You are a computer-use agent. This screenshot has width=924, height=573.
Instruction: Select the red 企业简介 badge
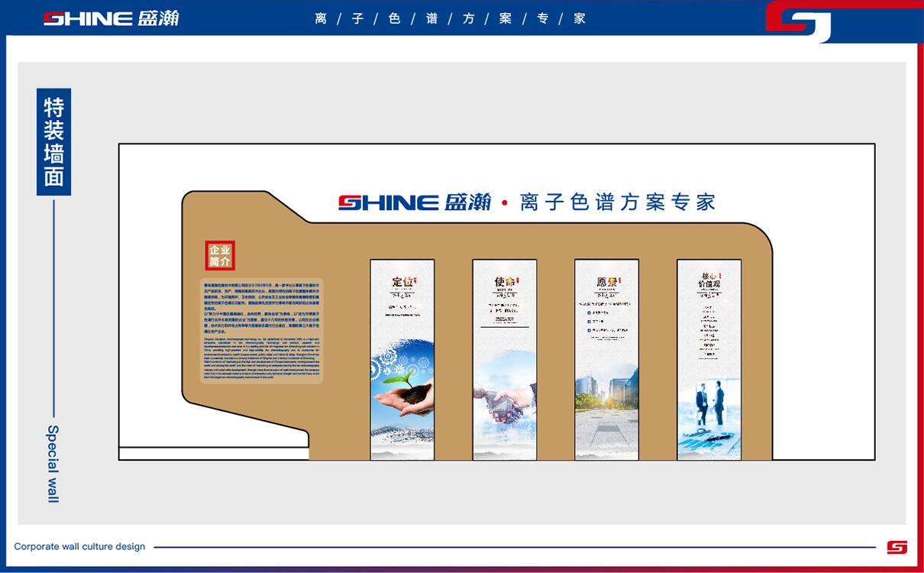pyautogui.click(x=220, y=256)
